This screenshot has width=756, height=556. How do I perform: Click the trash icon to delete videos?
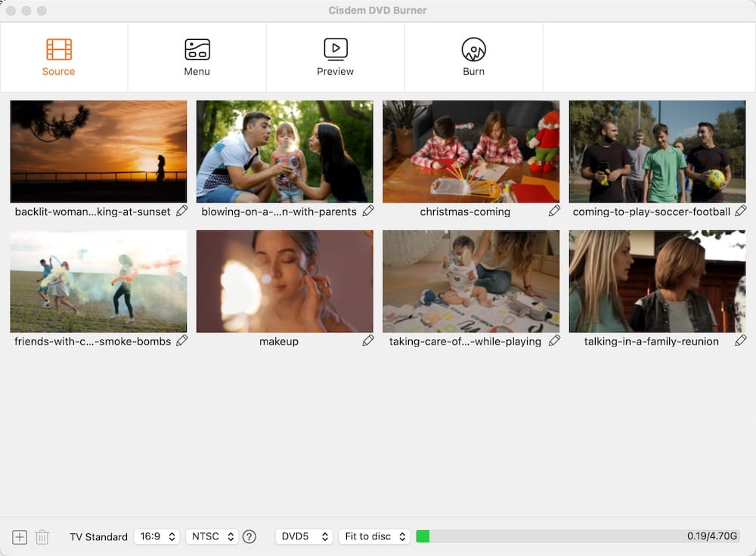pyautogui.click(x=42, y=536)
